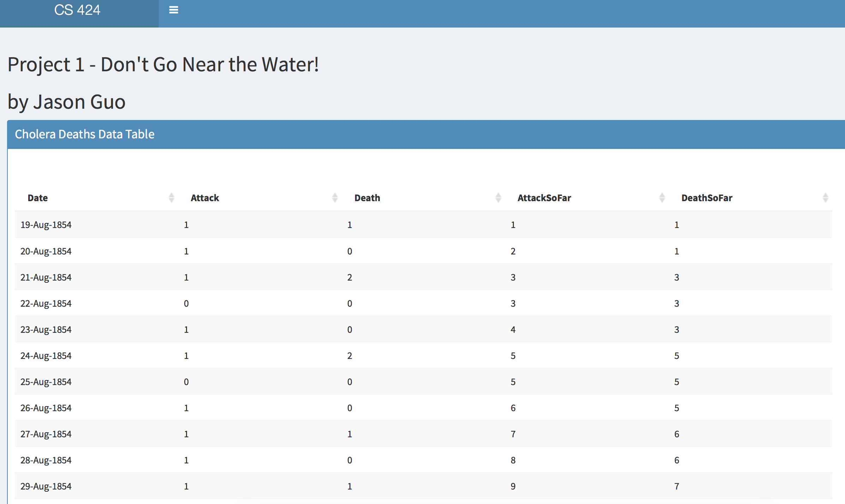
Task: Toggle the sidebar hamburger menu icon
Action: click(x=173, y=10)
